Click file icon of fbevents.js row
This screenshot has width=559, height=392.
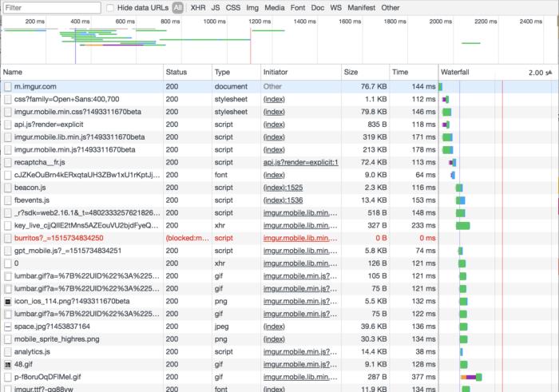8,200
